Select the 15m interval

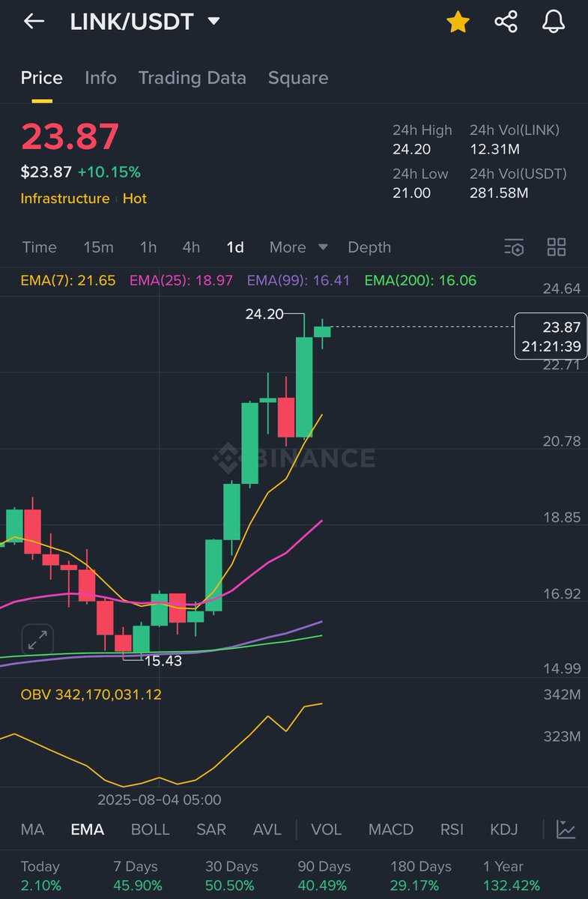98,247
